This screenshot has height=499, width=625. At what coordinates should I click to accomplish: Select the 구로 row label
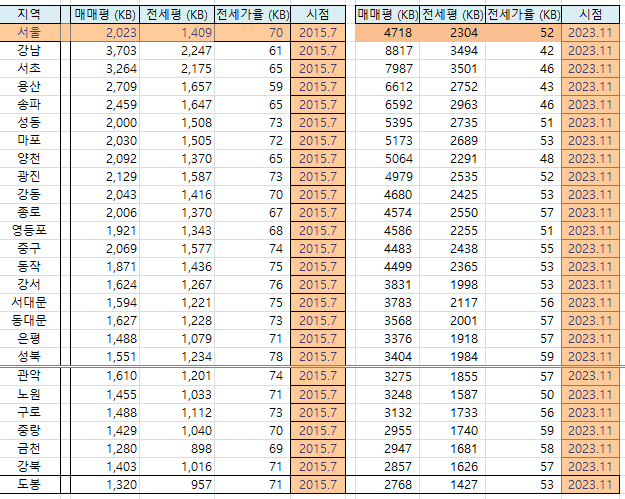(x=29, y=412)
